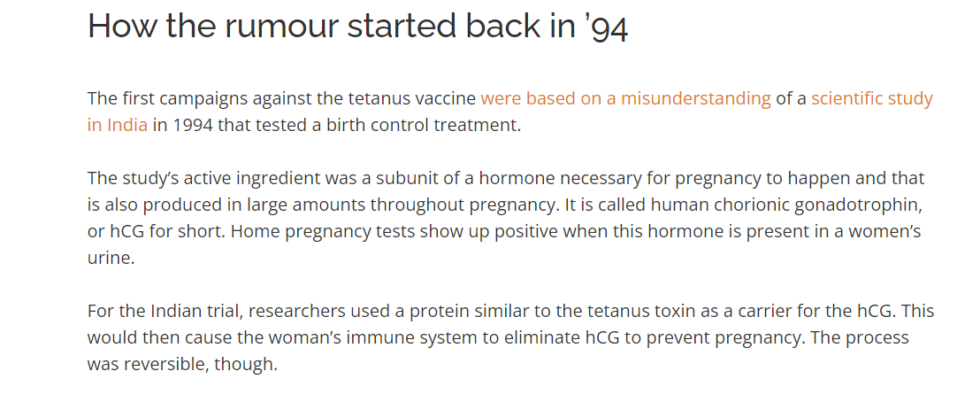Screen dimensions: 980x410
Task: Open the "scientific study" orange link
Action: [x=872, y=98]
